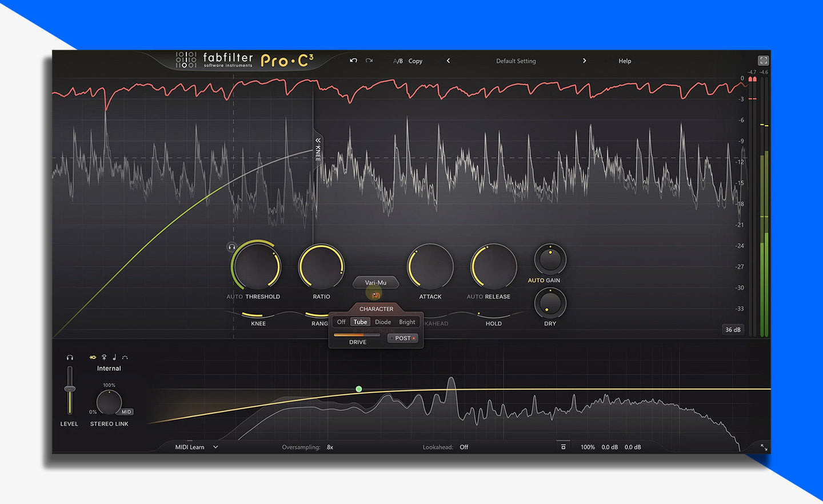Screen dimensions: 823x504
Task: Click the DRY knob
Action: coord(550,303)
